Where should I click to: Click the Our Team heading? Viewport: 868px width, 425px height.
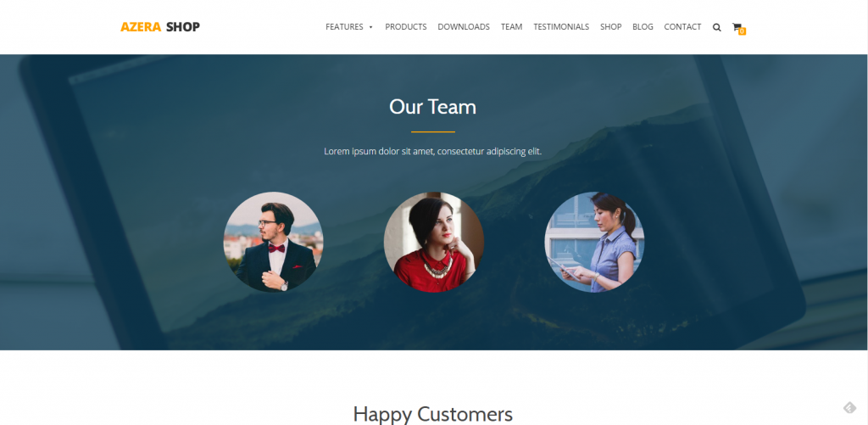pyautogui.click(x=433, y=106)
